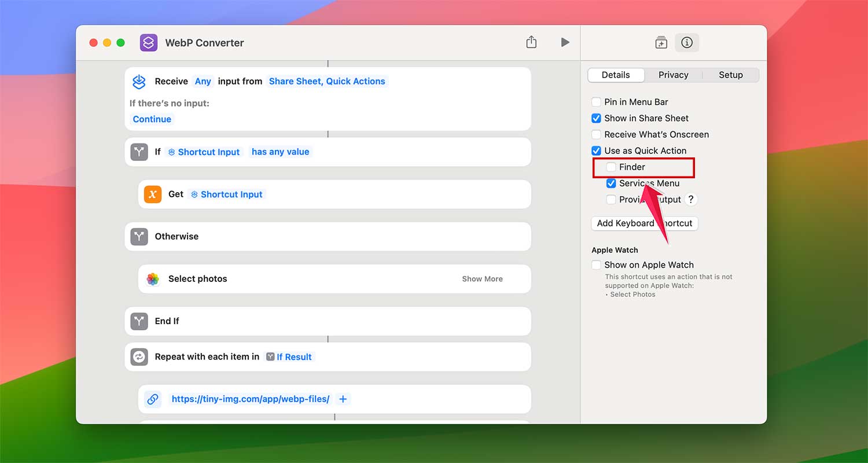Click the WebP Converter shortcut icon

(x=149, y=42)
